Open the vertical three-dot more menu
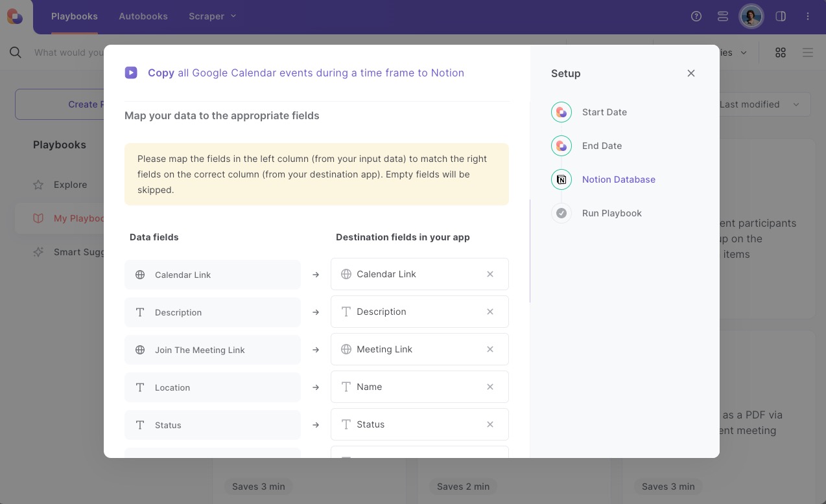Image resolution: width=826 pixels, height=504 pixels. pos(808,16)
